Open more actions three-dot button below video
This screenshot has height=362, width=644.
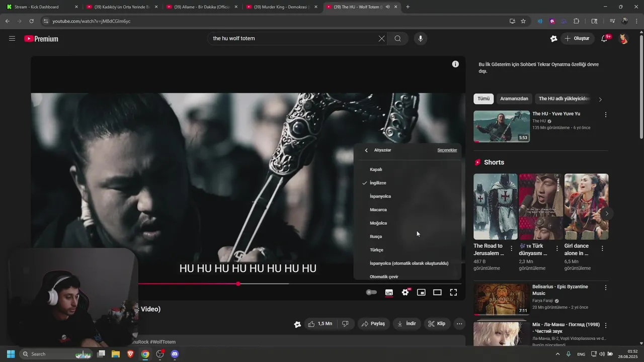(x=459, y=324)
